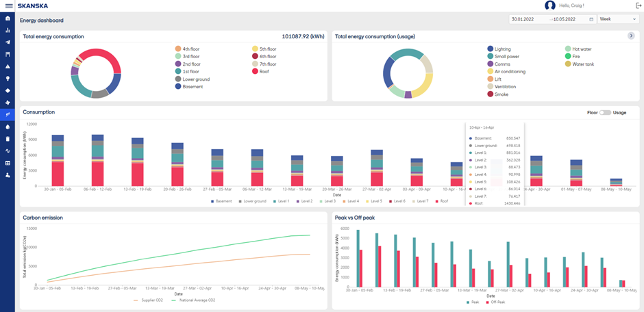Toggle Lift usage legend entry

495,79
